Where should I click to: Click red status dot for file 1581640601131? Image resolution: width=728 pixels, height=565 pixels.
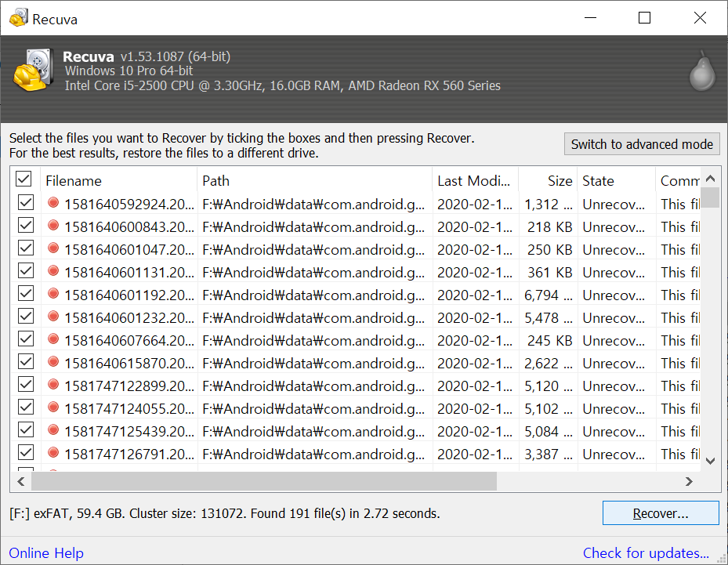(53, 270)
